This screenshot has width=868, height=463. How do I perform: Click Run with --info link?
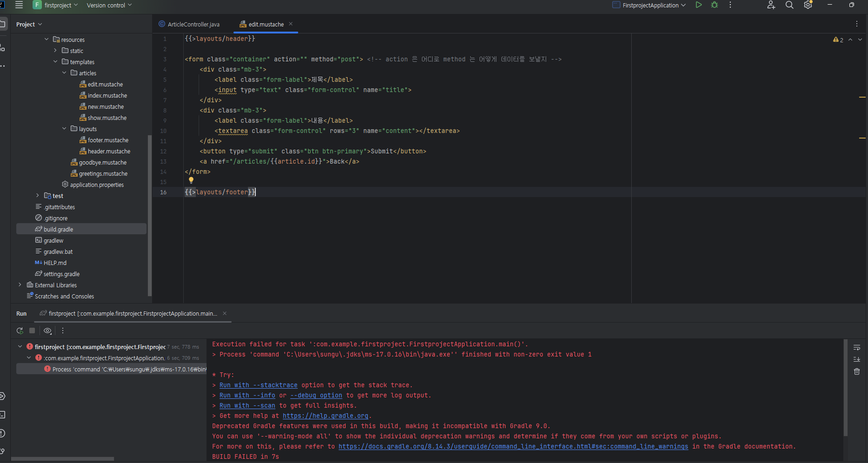[x=247, y=395]
